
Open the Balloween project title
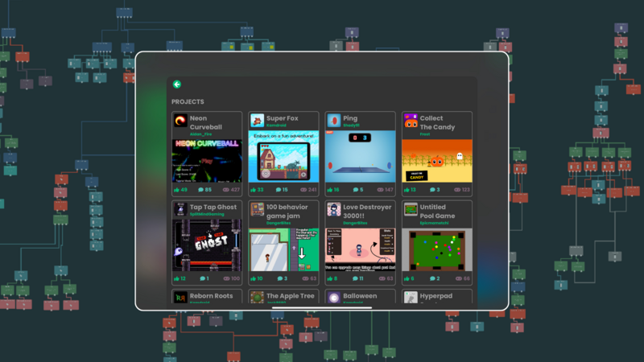point(360,296)
